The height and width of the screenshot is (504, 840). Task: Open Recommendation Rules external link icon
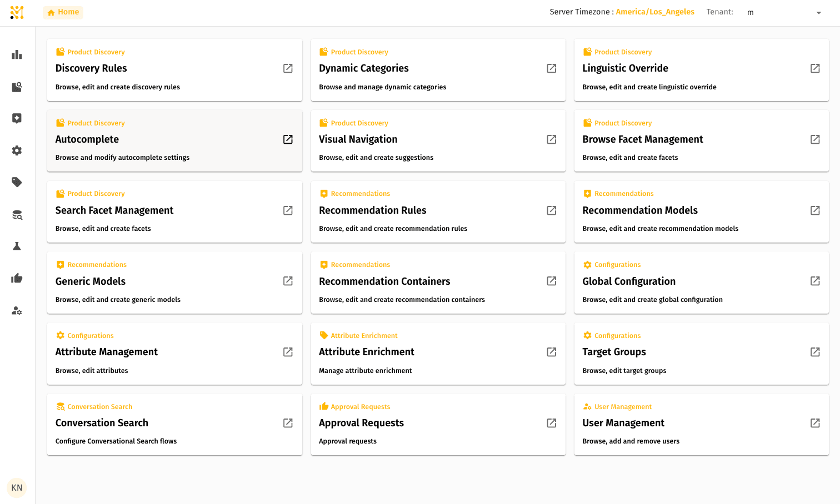(552, 210)
